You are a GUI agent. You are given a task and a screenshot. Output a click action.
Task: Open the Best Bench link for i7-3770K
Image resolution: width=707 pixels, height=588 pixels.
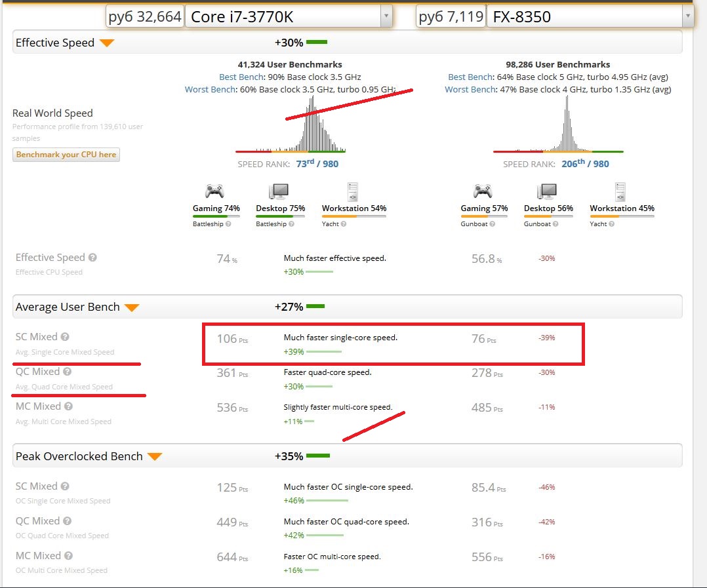coord(237,77)
